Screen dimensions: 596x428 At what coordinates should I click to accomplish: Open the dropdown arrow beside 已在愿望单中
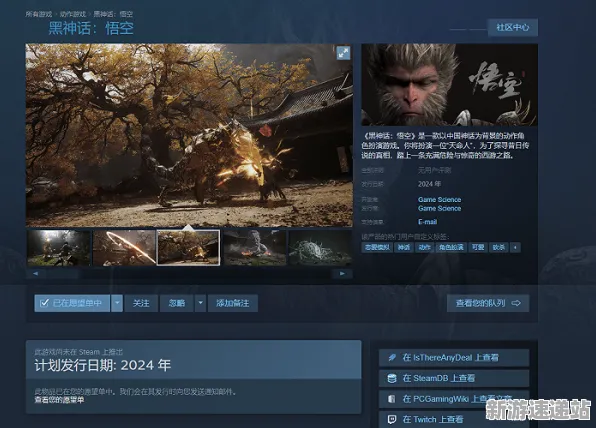(117, 303)
